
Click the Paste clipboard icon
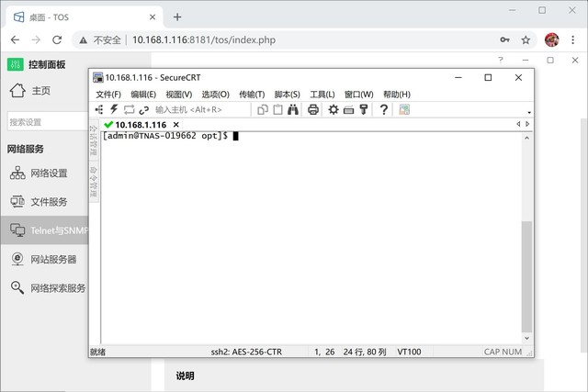coord(277,109)
